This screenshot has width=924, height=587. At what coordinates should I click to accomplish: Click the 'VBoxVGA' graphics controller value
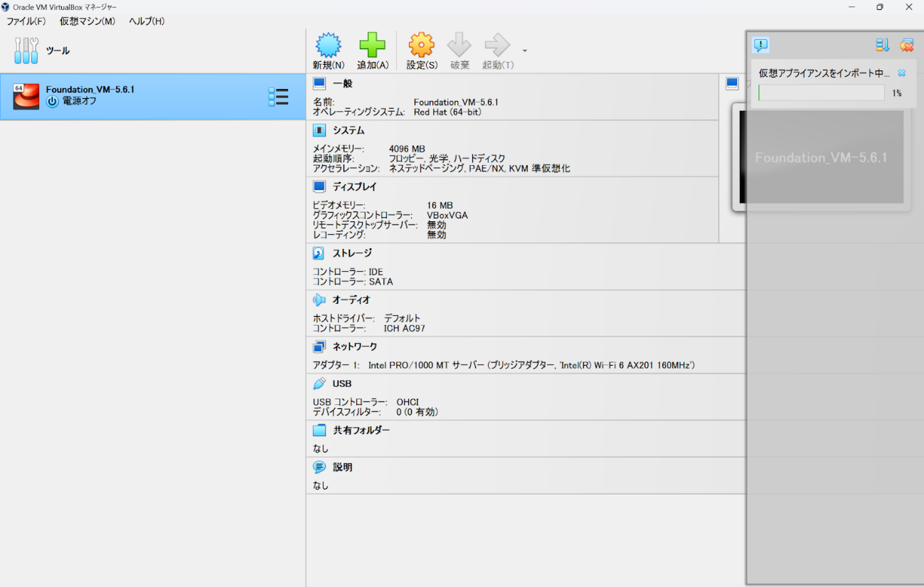pyautogui.click(x=447, y=215)
